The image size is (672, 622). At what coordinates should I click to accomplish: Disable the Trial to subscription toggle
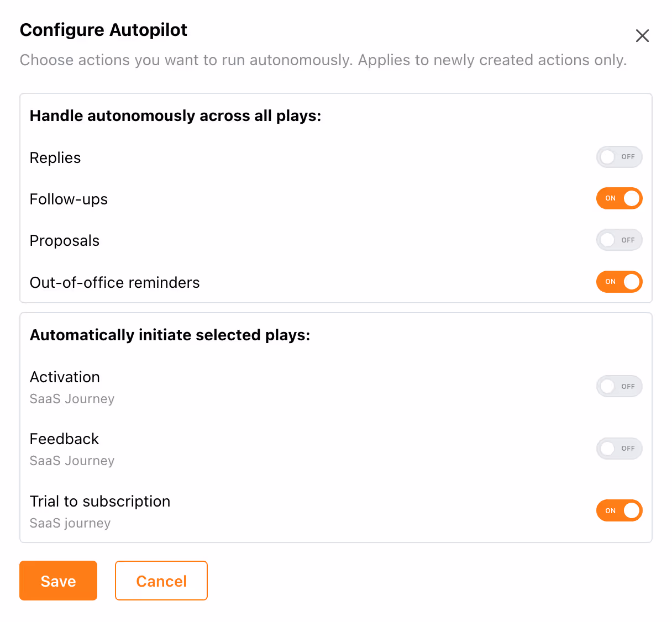click(x=619, y=510)
